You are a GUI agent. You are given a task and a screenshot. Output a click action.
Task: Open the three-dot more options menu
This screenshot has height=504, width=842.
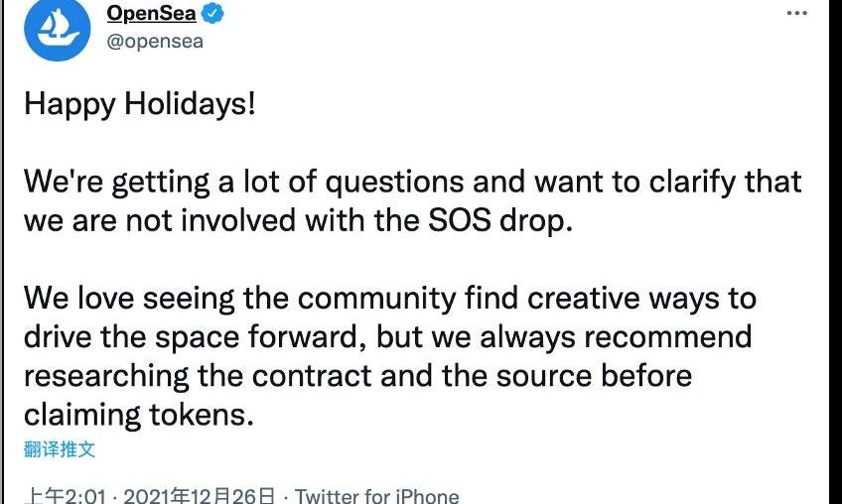click(x=796, y=13)
